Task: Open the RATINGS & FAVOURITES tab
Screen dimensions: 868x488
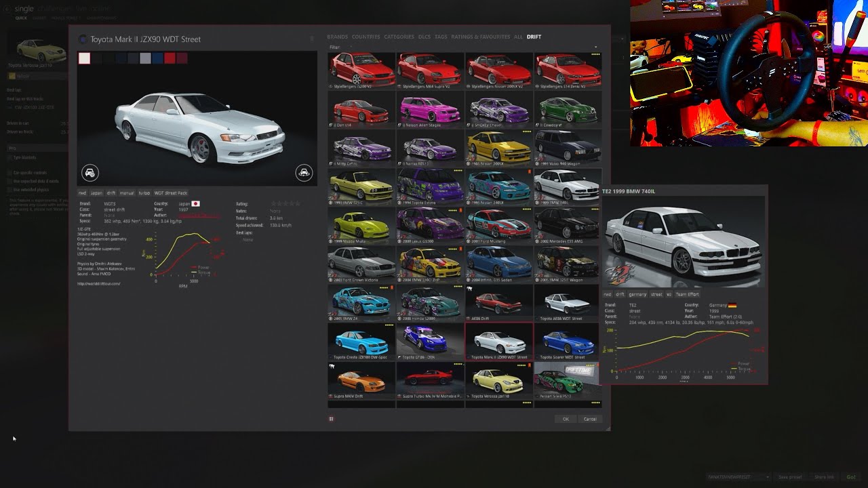Action: [x=480, y=37]
